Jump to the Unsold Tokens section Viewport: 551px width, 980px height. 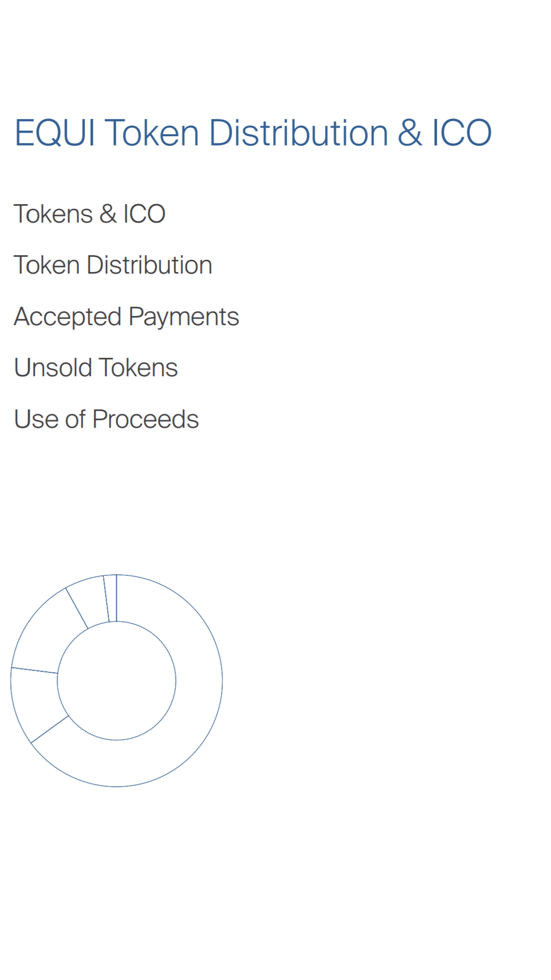[96, 367]
